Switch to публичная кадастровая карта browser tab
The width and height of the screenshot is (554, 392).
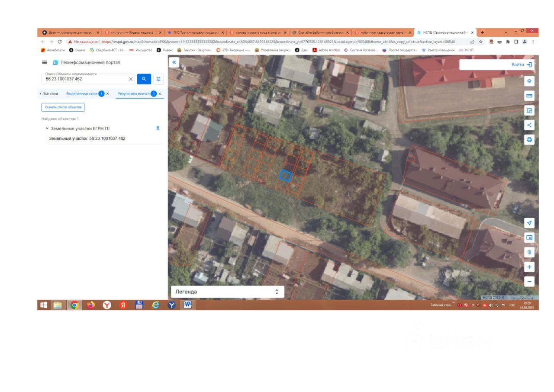coord(382,32)
